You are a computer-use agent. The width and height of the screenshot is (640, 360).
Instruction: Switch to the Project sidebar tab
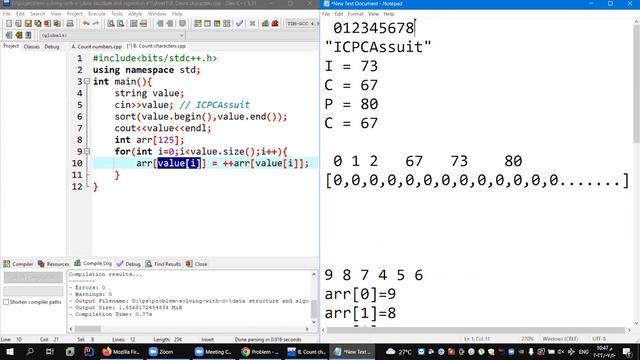point(11,46)
